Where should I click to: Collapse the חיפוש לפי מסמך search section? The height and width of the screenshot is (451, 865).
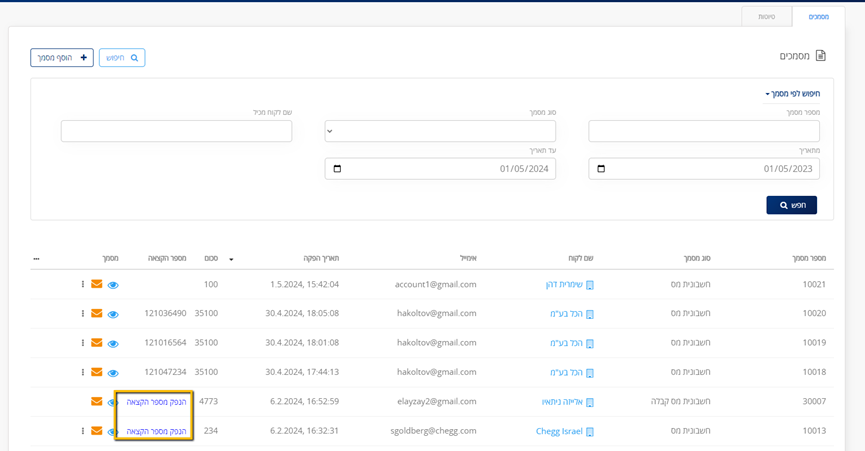(x=792, y=94)
